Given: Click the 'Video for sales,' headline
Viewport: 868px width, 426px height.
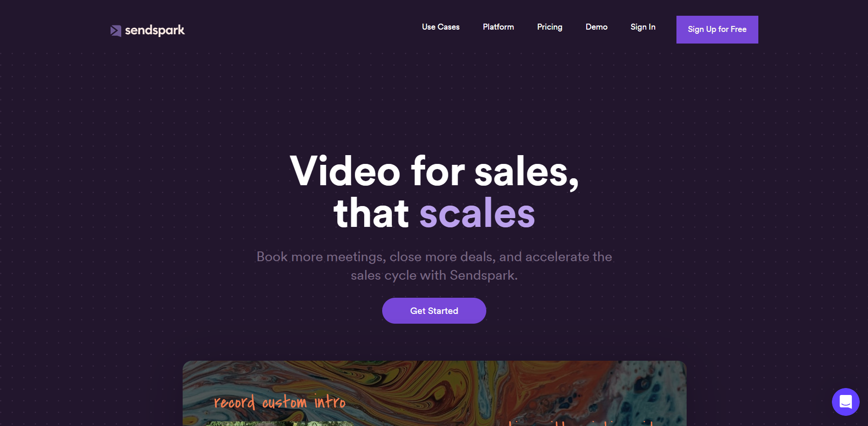Looking at the screenshot, I should coord(434,172).
